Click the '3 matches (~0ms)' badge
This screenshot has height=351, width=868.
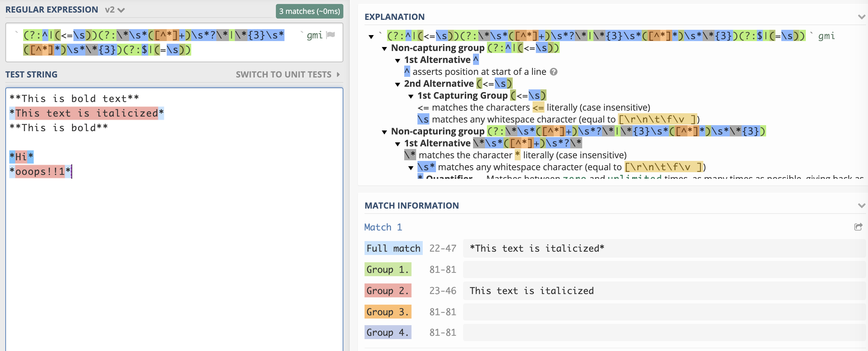[309, 11]
